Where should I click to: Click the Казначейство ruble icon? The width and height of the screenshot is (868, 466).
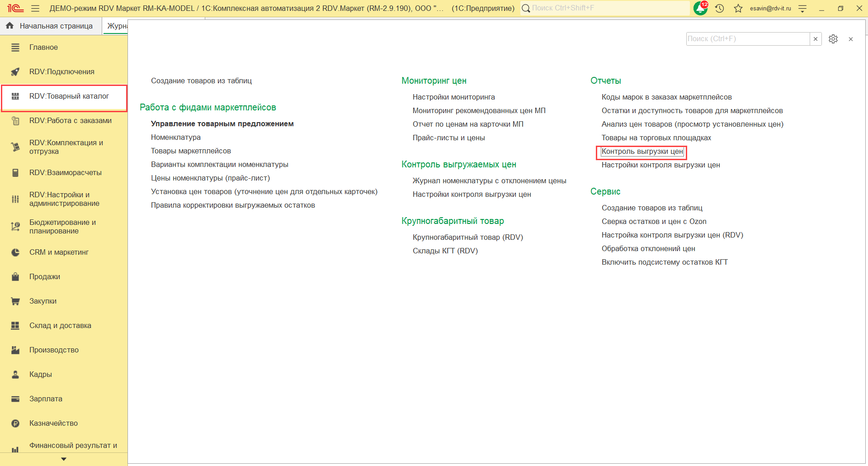pyautogui.click(x=15, y=423)
